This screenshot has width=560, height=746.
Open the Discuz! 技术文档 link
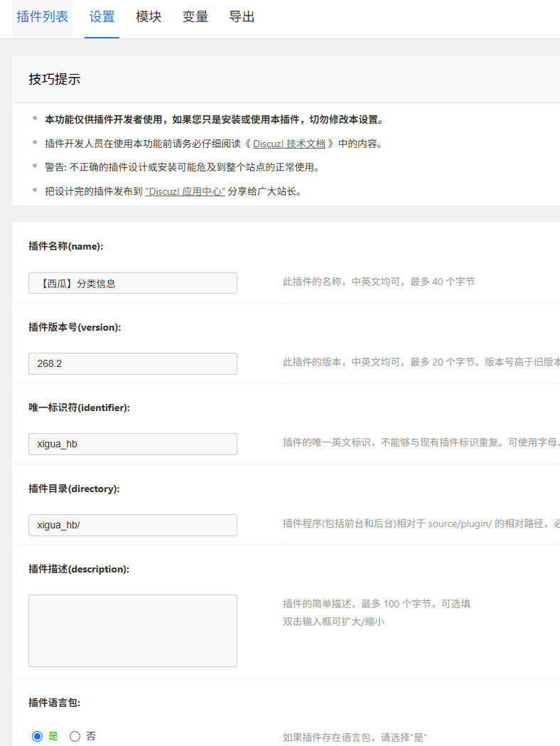click(x=289, y=144)
